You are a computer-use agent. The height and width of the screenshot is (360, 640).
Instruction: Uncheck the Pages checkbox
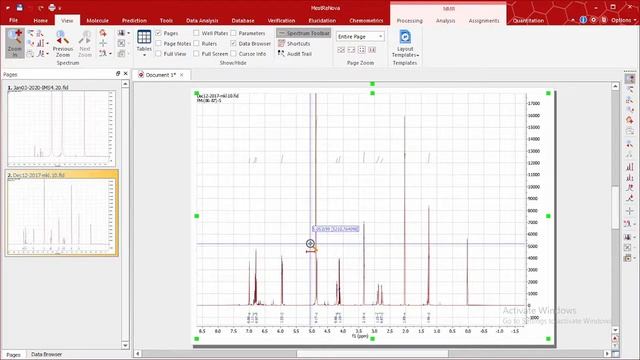[158, 33]
